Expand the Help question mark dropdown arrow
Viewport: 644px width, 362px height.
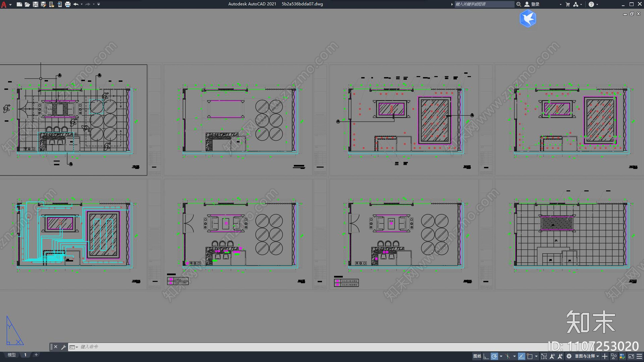[597, 4]
